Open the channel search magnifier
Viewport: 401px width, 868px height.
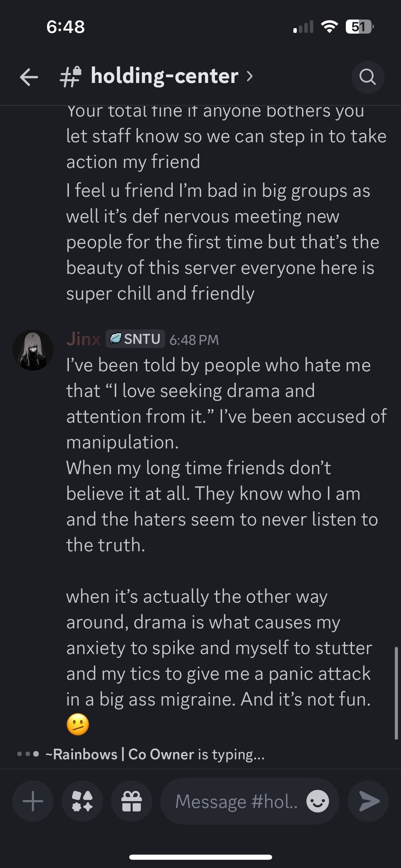point(368,77)
